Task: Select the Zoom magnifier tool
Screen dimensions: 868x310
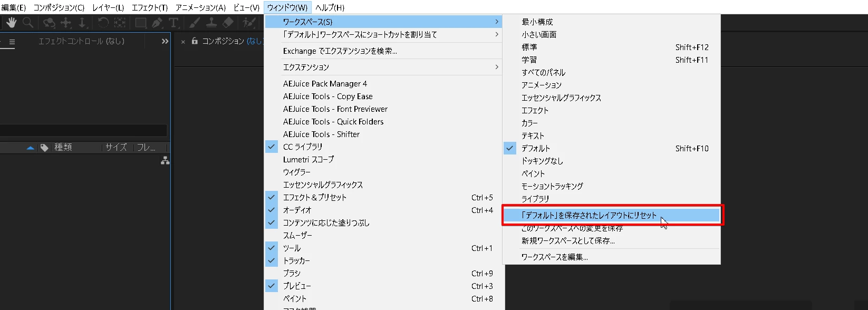Action: 28,23
